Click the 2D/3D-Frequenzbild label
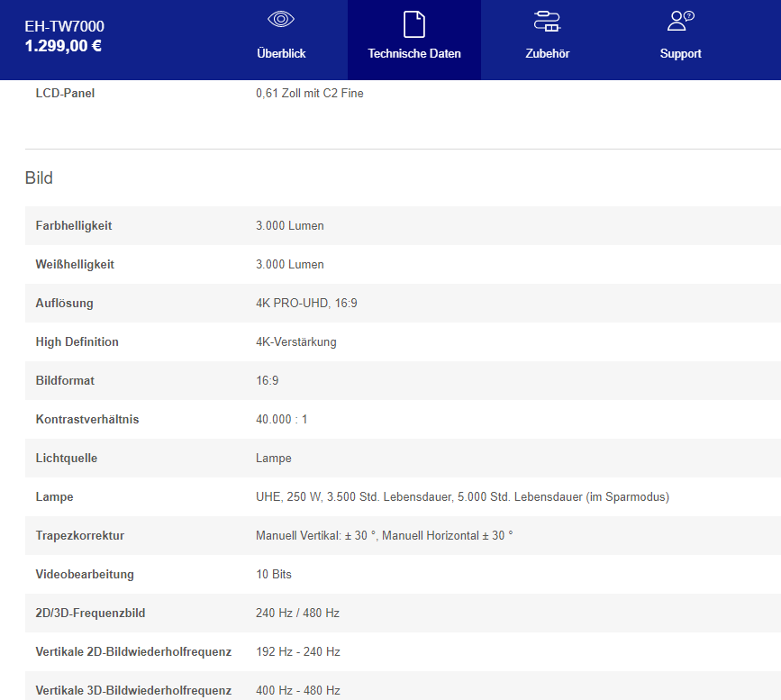 90,614
